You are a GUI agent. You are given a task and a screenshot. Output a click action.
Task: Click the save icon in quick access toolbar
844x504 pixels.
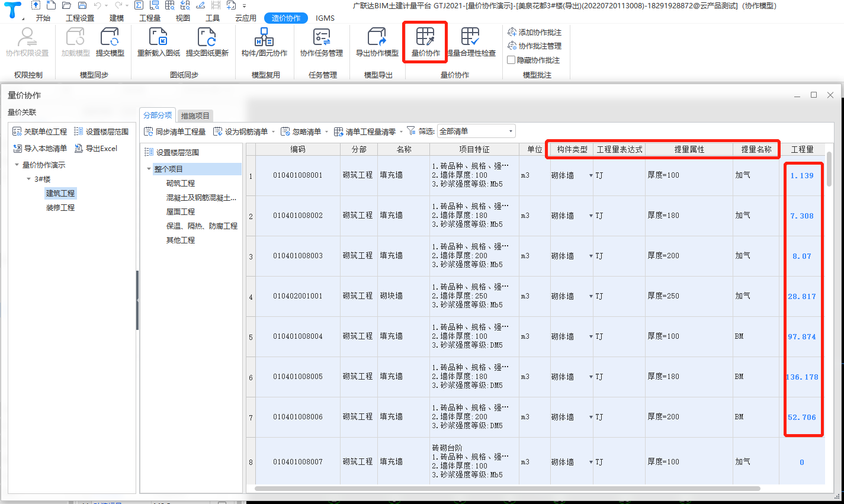(x=82, y=5)
